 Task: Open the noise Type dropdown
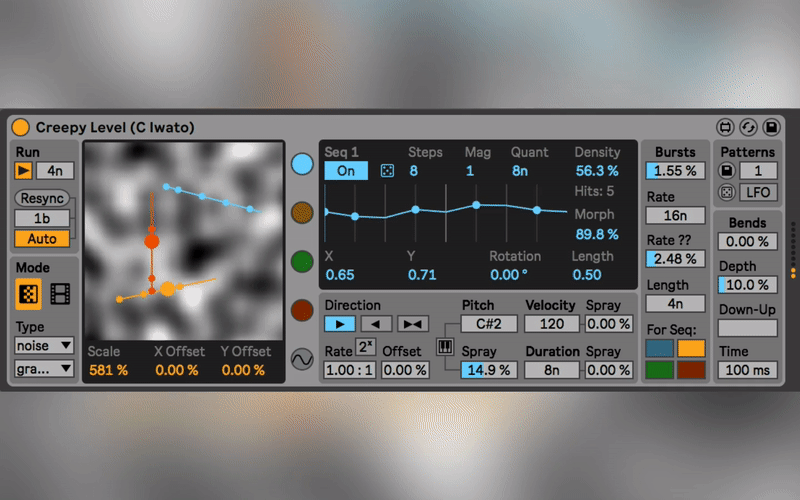pyautogui.click(x=45, y=345)
